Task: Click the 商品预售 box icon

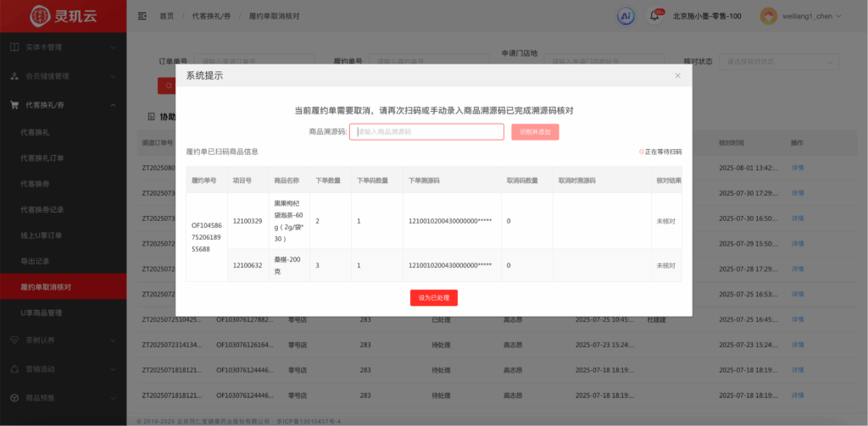Action: point(14,397)
